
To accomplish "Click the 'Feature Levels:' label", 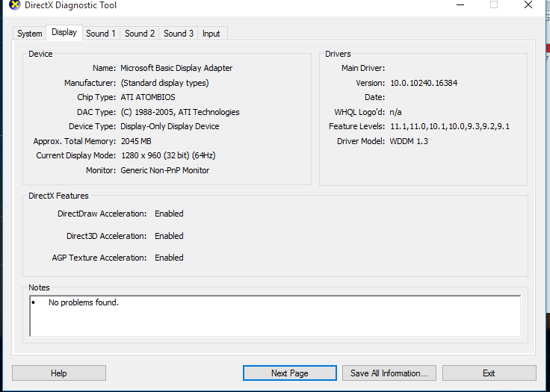I will (356, 126).
